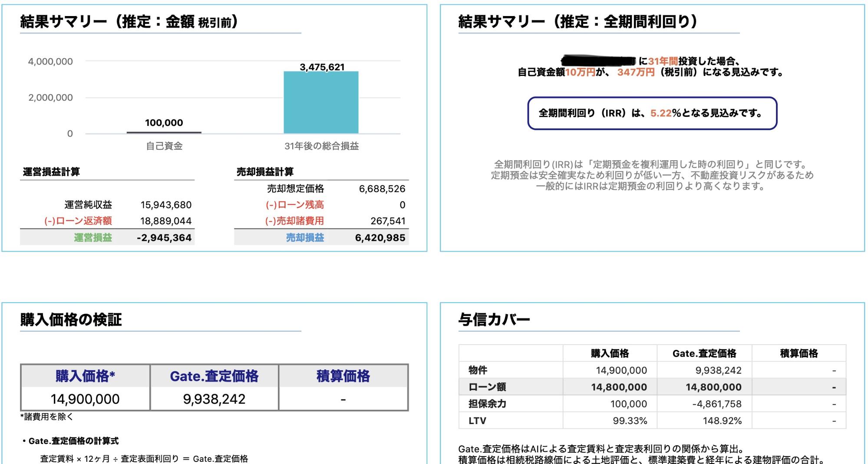Image resolution: width=868 pixels, height=464 pixels.
Task: Click the Gate.査定価格の計算式 bullet heading
Action: [73, 441]
